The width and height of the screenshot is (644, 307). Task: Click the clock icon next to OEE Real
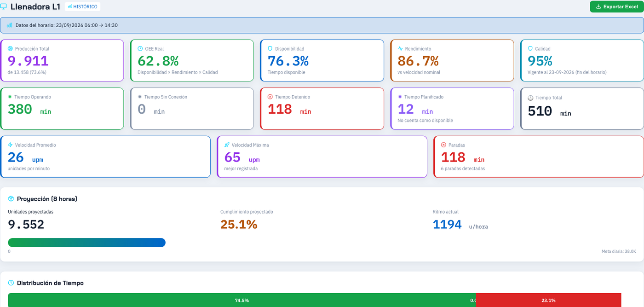pos(140,48)
